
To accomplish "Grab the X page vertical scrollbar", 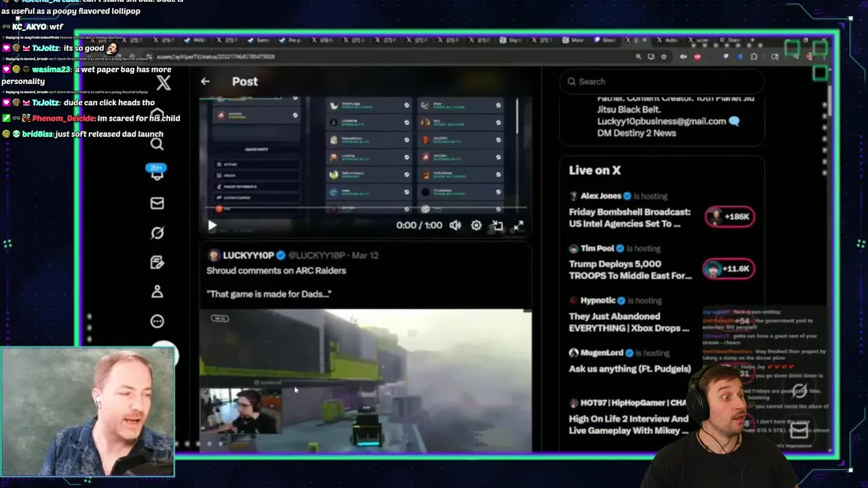I will click(x=829, y=102).
